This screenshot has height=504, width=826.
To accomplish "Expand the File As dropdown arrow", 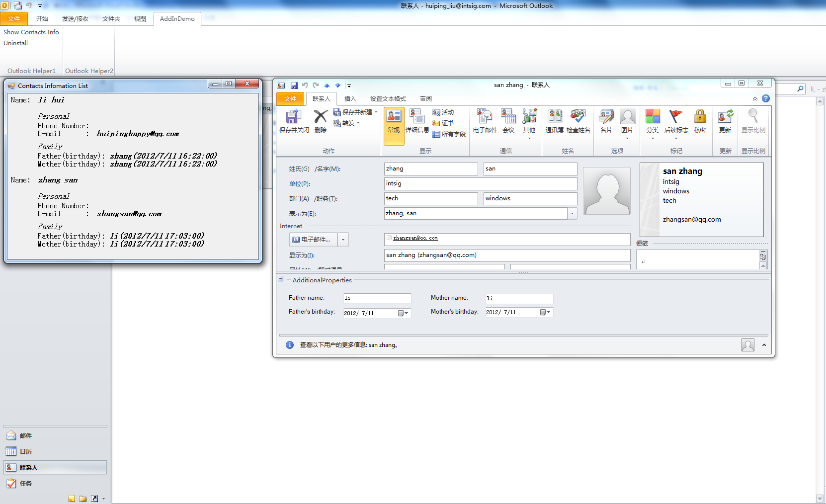I will (x=572, y=213).
